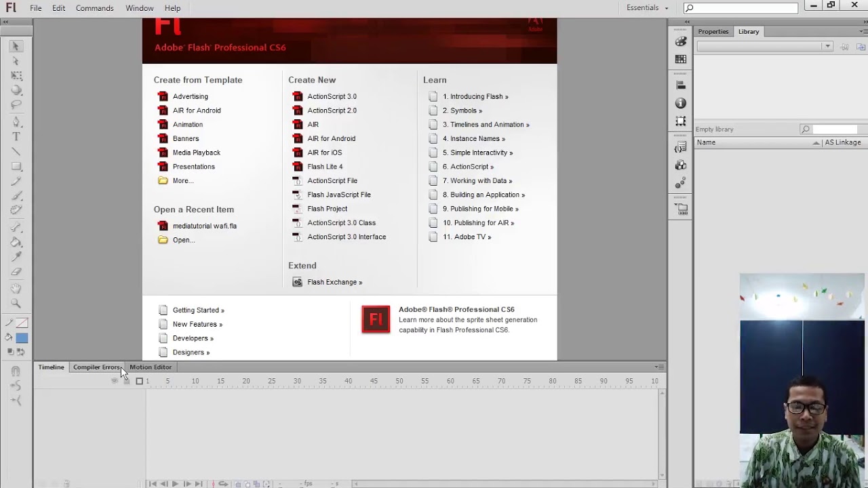The image size is (868, 488).
Task: Open the Timeline panel options menu
Action: [659, 367]
